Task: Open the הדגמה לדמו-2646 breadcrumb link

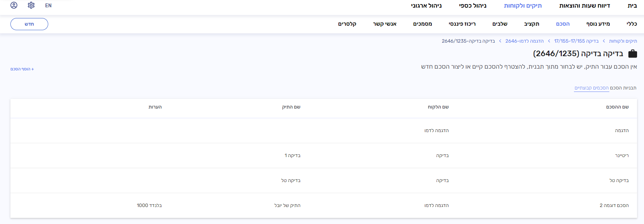Action: [524, 41]
